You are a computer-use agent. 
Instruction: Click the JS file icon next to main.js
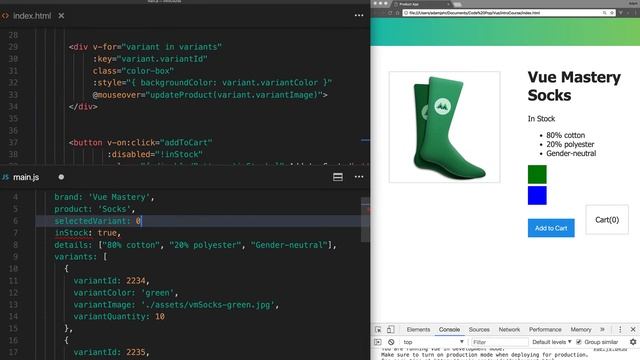click(5, 177)
